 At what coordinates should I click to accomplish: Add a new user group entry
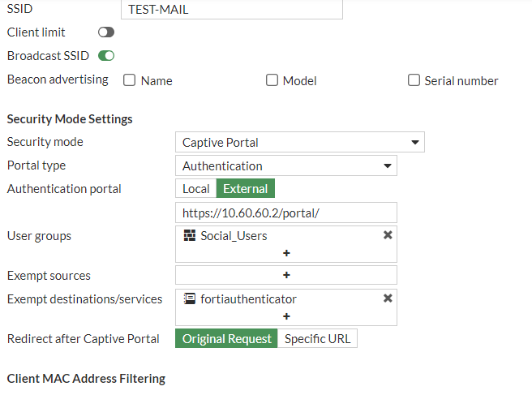pyautogui.click(x=286, y=253)
